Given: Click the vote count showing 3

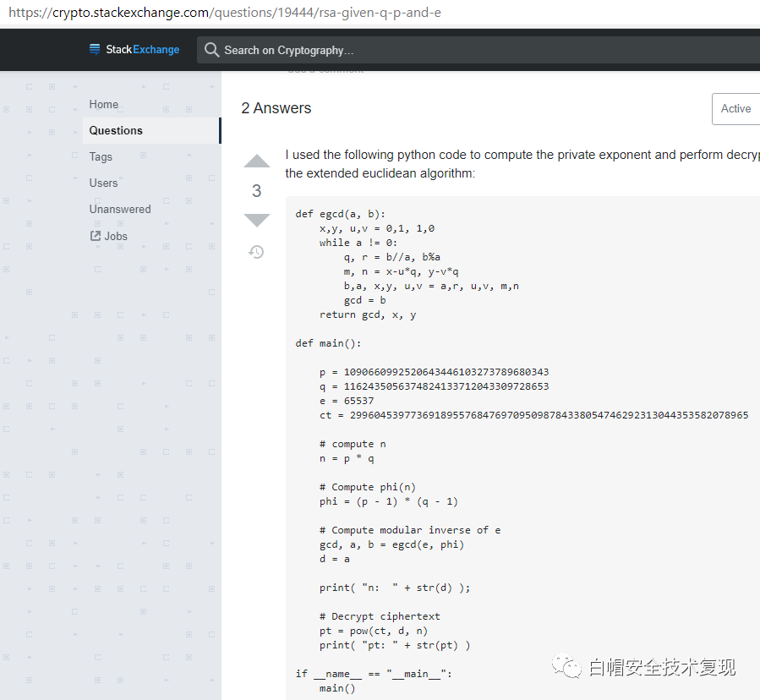Looking at the screenshot, I should (x=257, y=191).
